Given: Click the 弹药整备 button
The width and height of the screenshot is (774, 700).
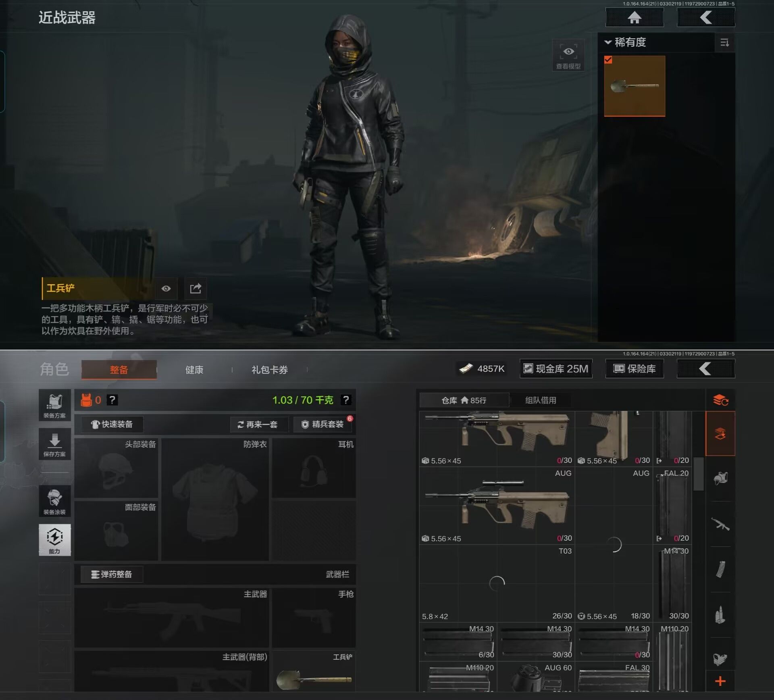Looking at the screenshot, I should pos(112,574).
